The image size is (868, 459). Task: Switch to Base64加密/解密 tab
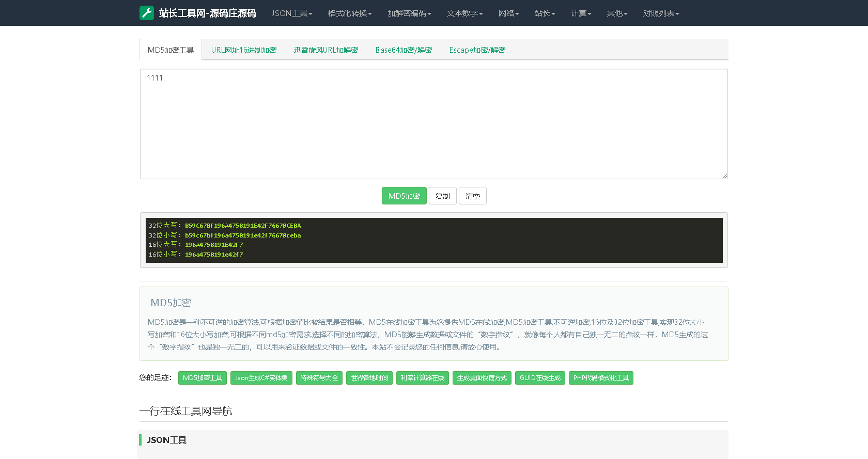point(404,50)
